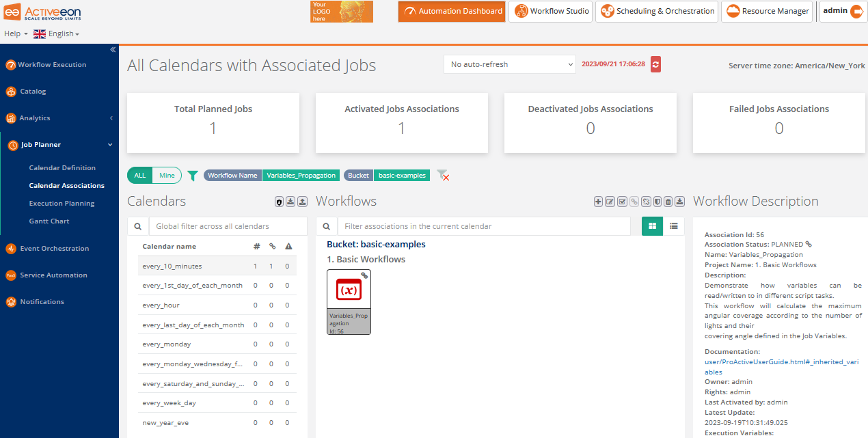Screen dimensions: 868x438
Task: Open the Automation Dashboard portal
Action: (x=452, y=12)
